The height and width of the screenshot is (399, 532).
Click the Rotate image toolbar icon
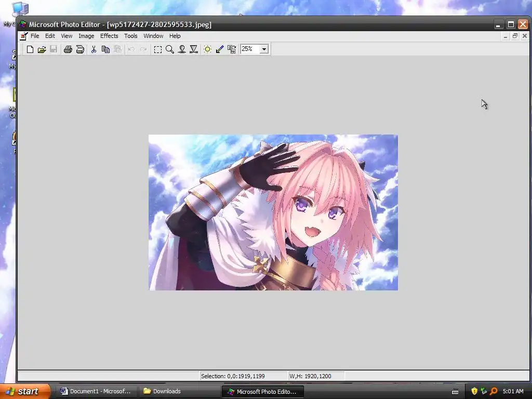[232, 49]
